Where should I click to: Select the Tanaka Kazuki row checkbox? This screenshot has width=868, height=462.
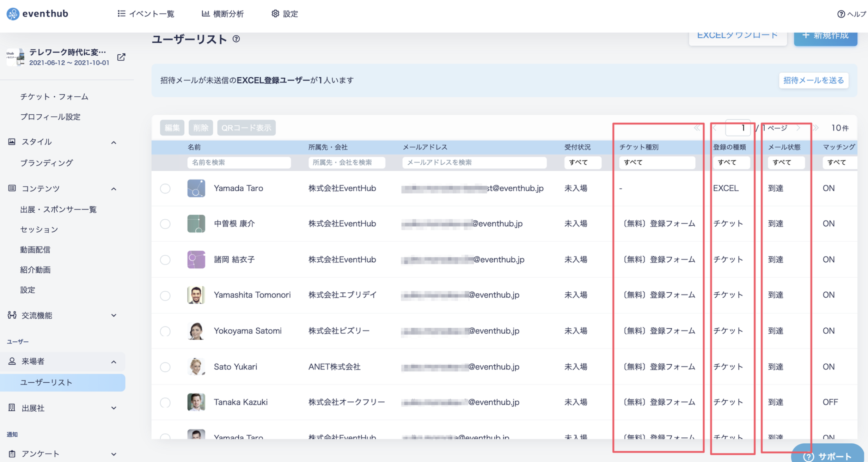coord(165,402)
